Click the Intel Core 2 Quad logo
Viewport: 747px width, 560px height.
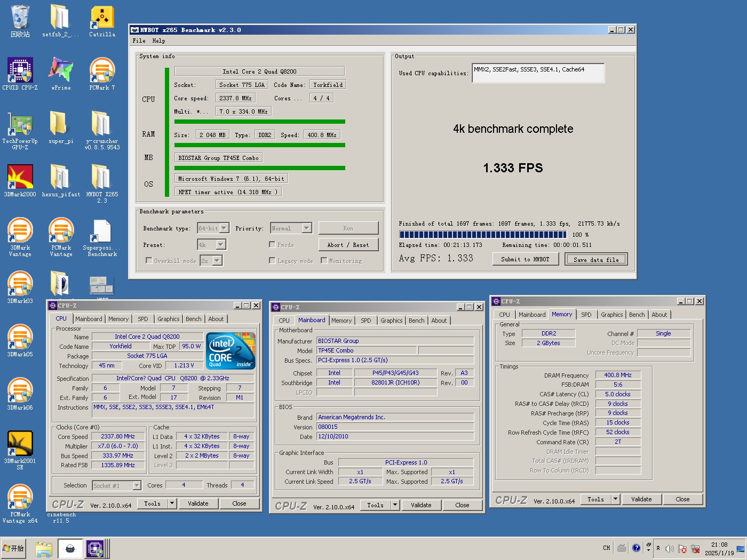pos(231,351)
